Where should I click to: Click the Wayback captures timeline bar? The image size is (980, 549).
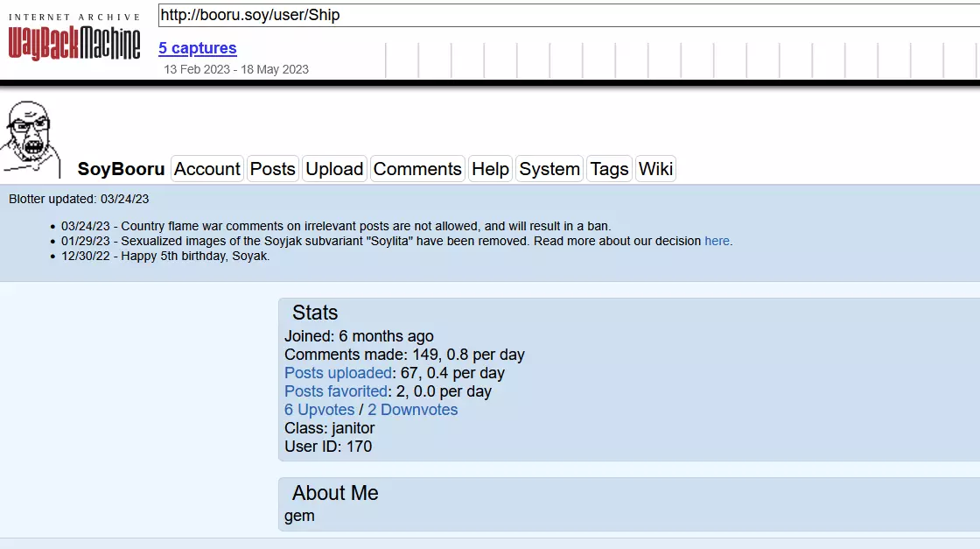point(682,60)
